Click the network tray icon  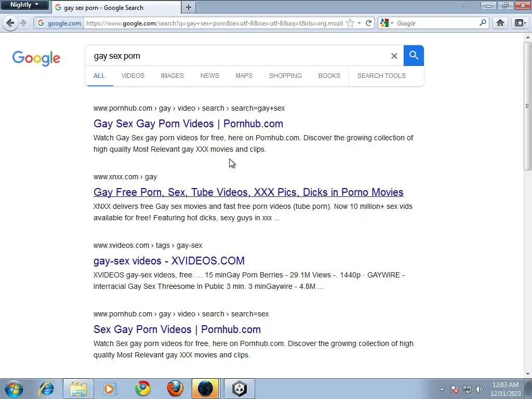(x=467, y=389)
